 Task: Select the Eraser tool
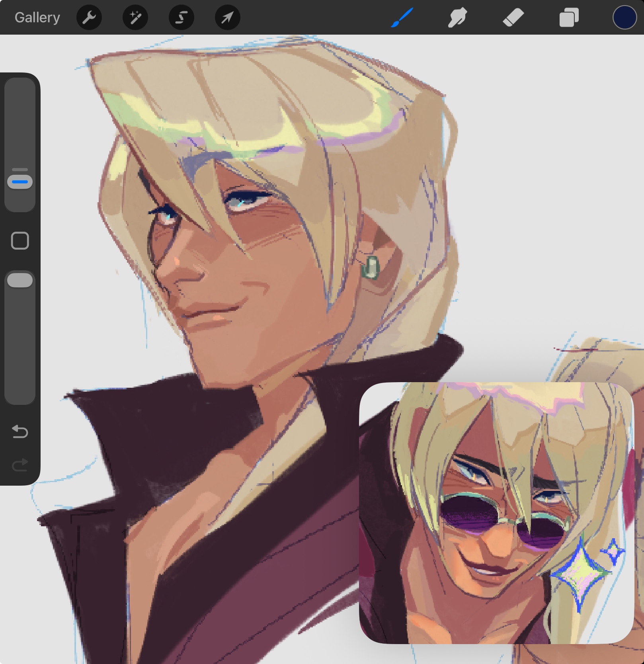[513, 18]
